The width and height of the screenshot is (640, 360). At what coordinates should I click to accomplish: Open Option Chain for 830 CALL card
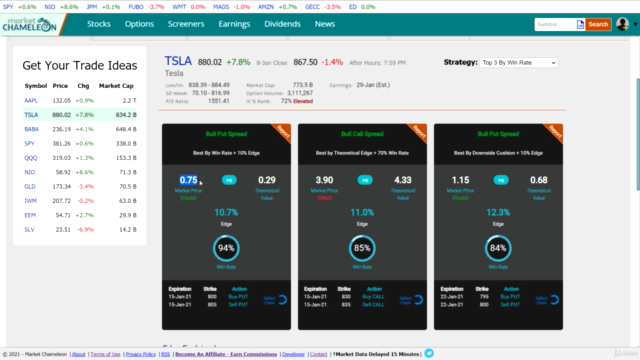411,300
